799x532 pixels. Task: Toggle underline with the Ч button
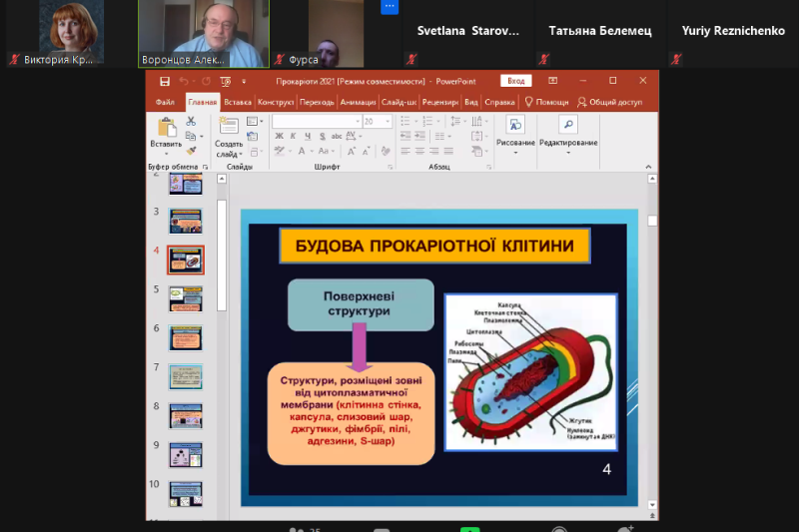tap(308, 136)
